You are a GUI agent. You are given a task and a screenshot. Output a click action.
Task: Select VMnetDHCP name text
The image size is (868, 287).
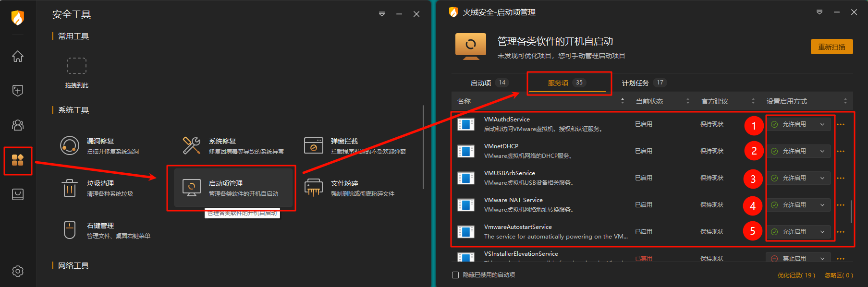(x=501, y=146)
